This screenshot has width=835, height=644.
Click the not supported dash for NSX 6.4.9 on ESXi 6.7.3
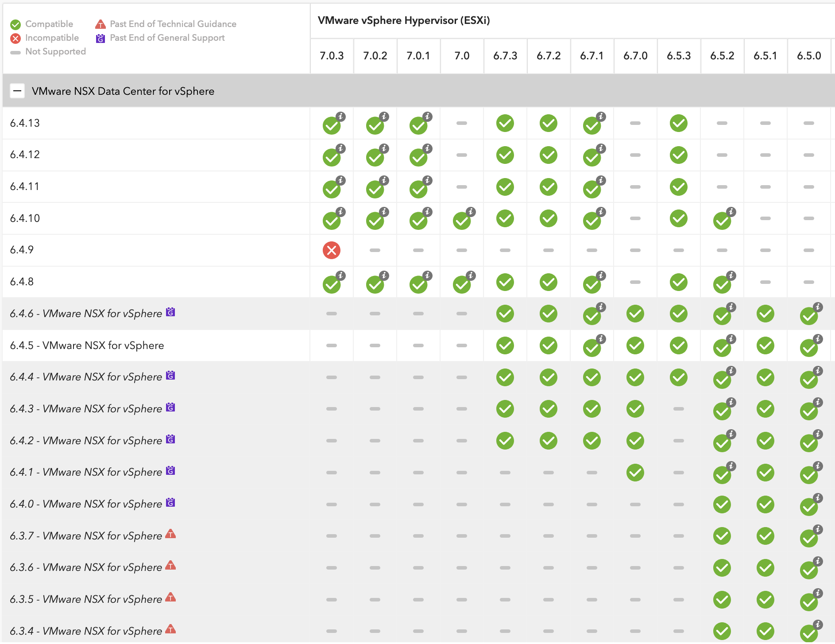(x=505, y=250)
